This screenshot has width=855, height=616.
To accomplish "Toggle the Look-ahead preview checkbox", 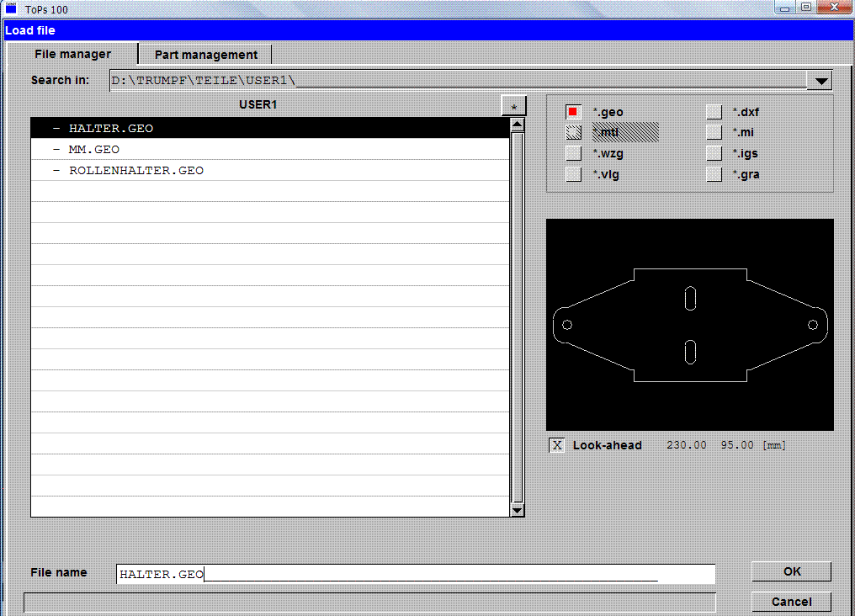I will pos(557,445).
